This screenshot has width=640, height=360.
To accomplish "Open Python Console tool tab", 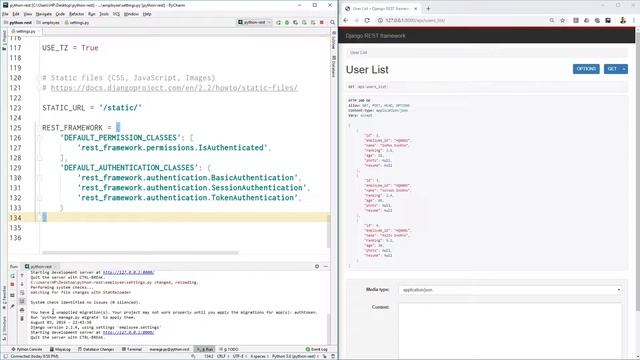I will (x=27, y=349).
